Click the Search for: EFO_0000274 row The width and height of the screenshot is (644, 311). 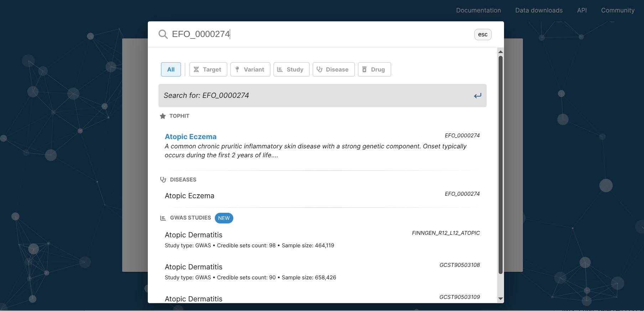click(313, 96)
